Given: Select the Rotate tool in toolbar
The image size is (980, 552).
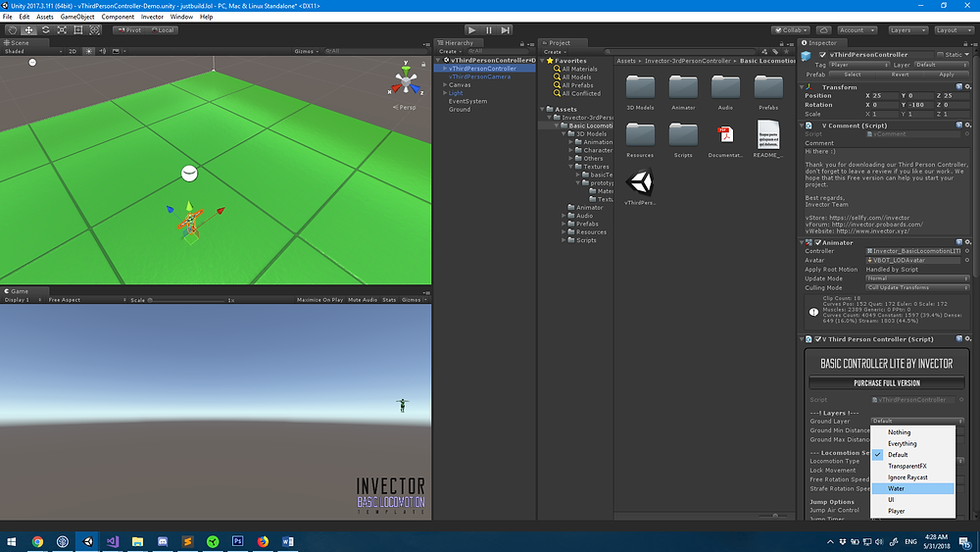Looking at the screenshot, I should pos(46,30).
